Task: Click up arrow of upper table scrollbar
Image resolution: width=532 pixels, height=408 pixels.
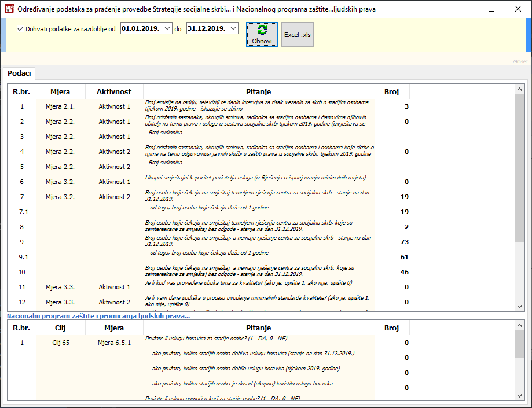Action: pos(519,89)
